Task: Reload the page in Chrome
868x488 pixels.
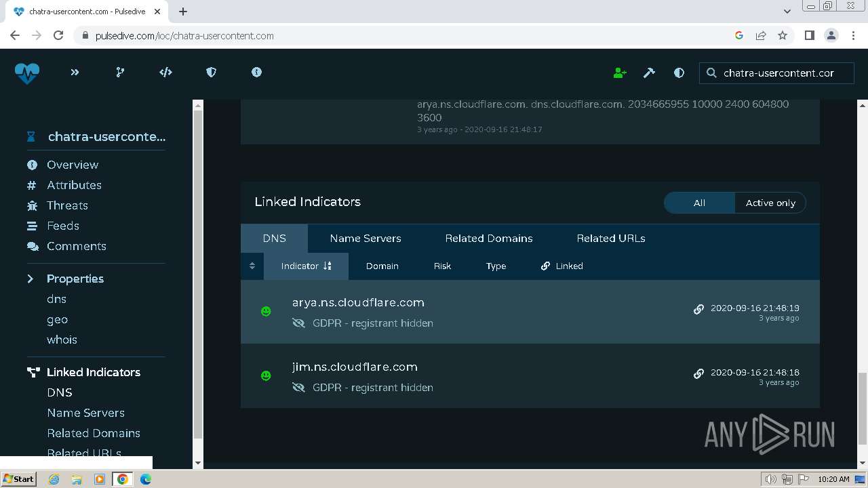Action: click(x=58, y=35)
